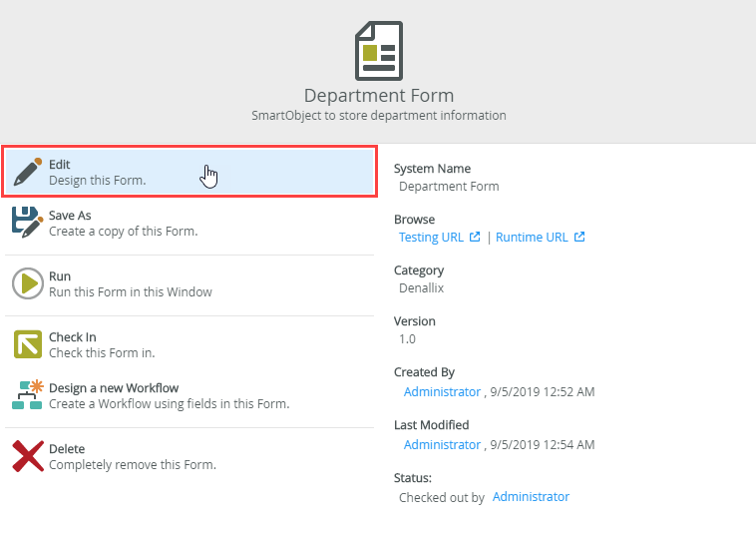
Task: Click the Check In arrow icon
Action: pyautogui.click(x=27, y=344)
